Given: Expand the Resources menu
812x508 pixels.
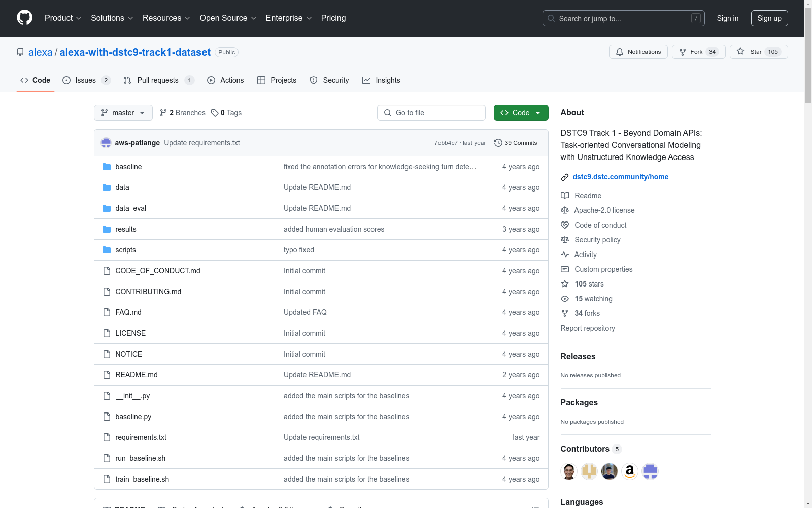Looking at the screenshot, I should tap(166, 18).
